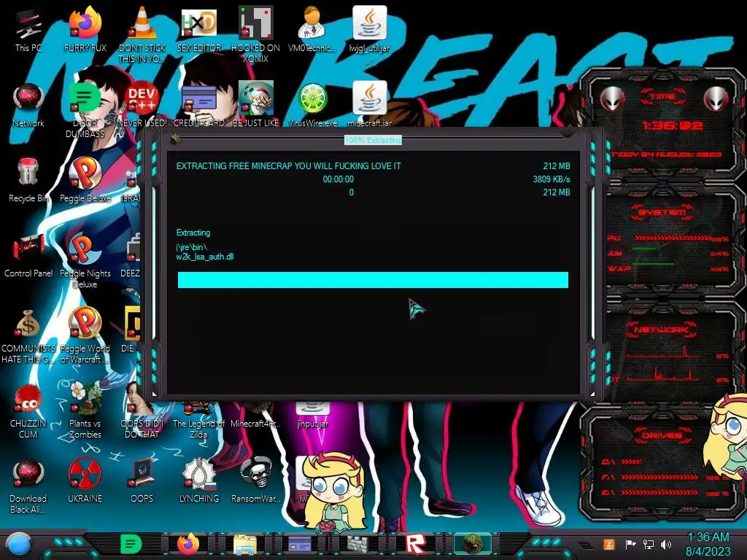Viewport: 747px width, 560px height.
Task: Click the Start orb on the taskbar
Action: [19, 545]
